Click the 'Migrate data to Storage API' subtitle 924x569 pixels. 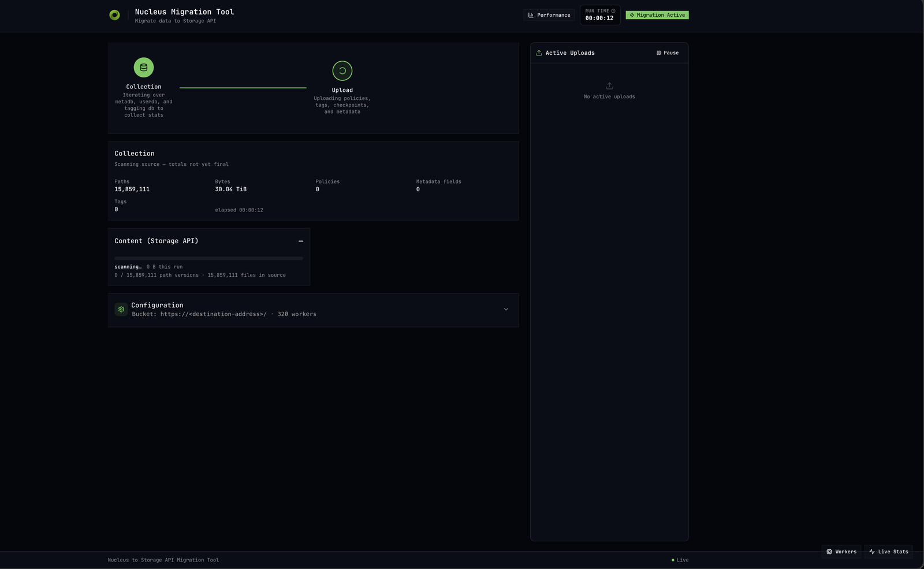point(176,21)
